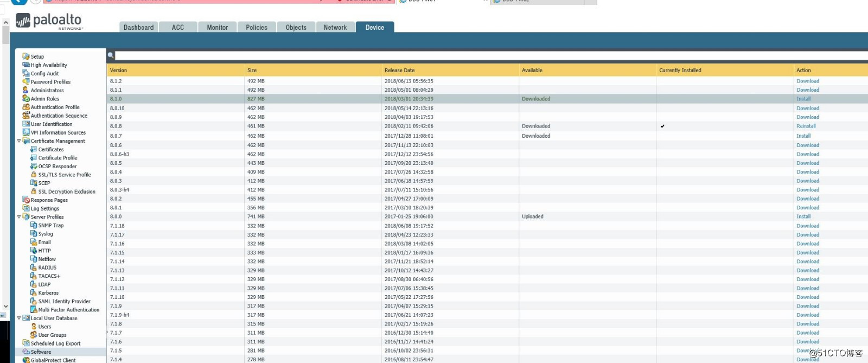This screenshot has height=363, width=868.
Task: Click the Setup icon in sidebar
Action: [x=25, y=56]
